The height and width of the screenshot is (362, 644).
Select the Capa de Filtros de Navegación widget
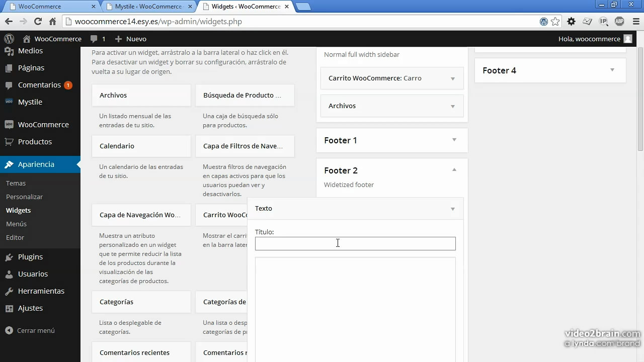pos(245,146)
